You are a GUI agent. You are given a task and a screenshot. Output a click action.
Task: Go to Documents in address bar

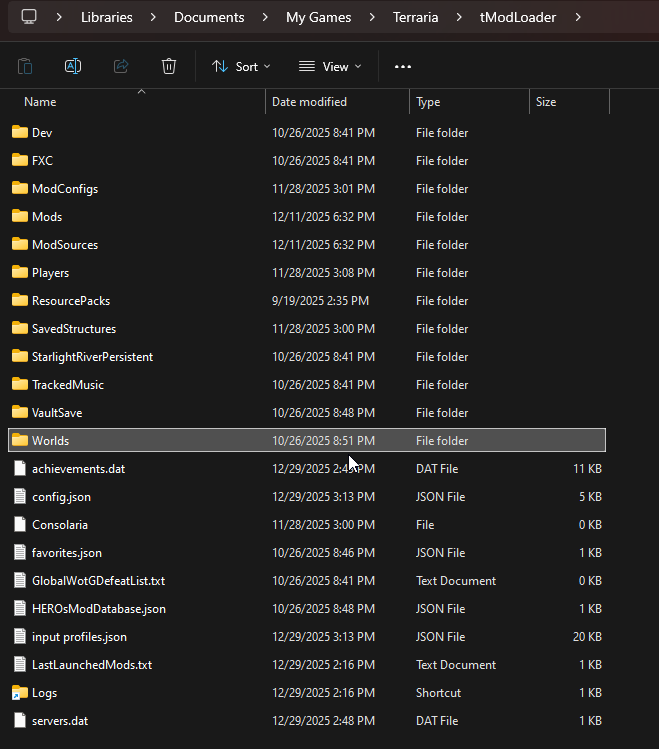pyautogui.click(x=209, y=17)
